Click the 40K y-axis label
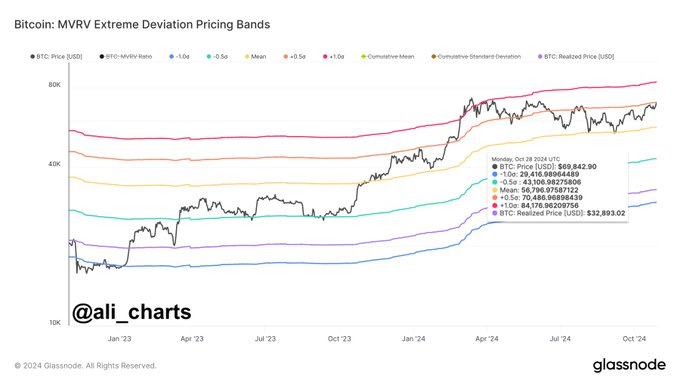 55,164
